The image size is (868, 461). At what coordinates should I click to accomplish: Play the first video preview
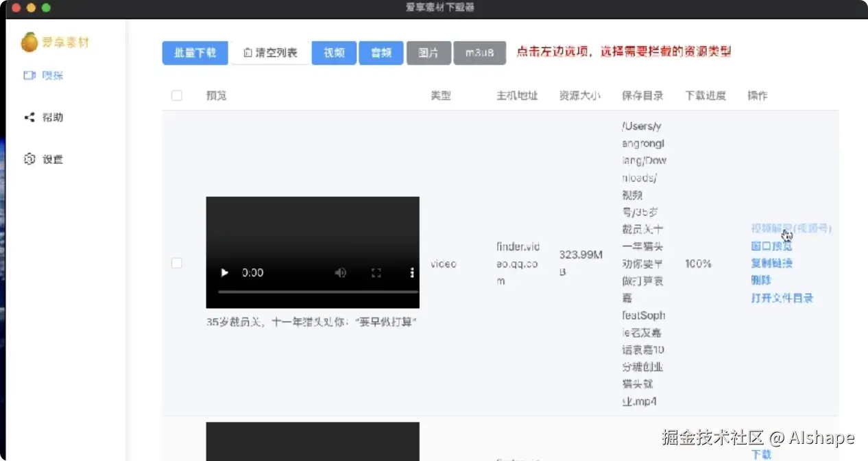(x=224, y=272)
